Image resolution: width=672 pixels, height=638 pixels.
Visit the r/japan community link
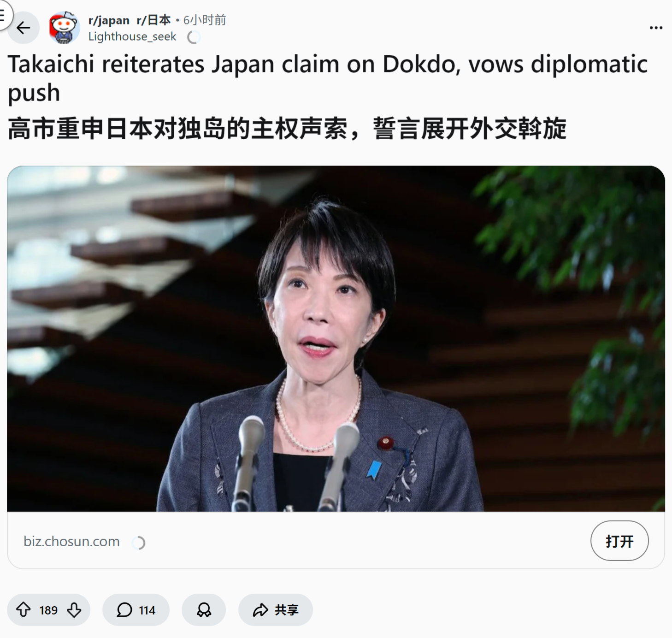click(x=109, y=20)
